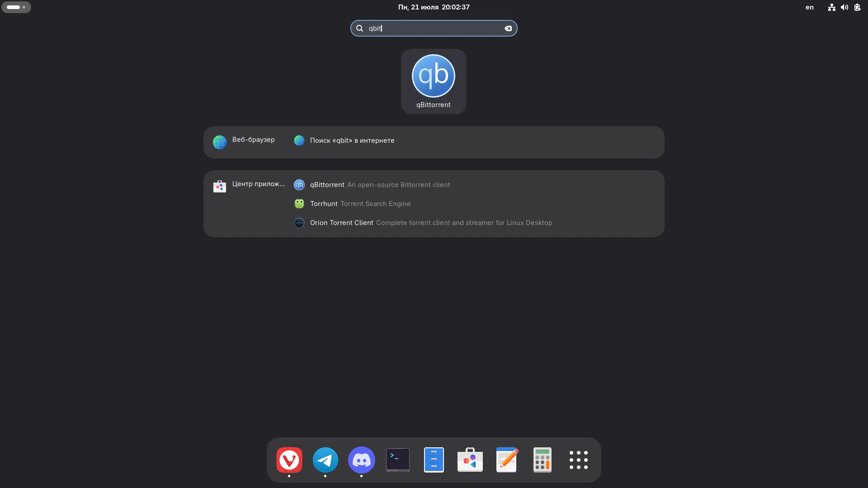868x488 pixels.
Task: Clear the search field text
Action: click(508, 28)
